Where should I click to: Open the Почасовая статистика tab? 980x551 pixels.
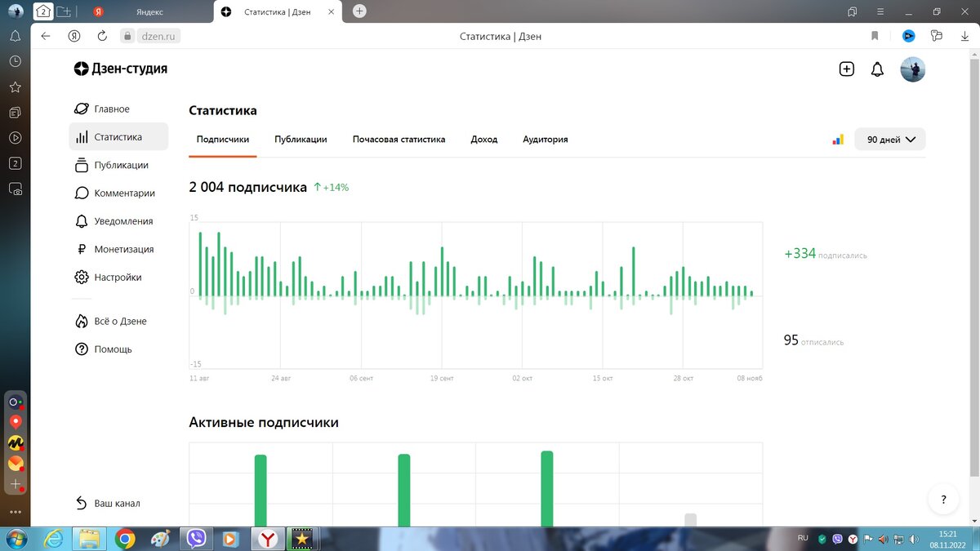coord(399,140)
